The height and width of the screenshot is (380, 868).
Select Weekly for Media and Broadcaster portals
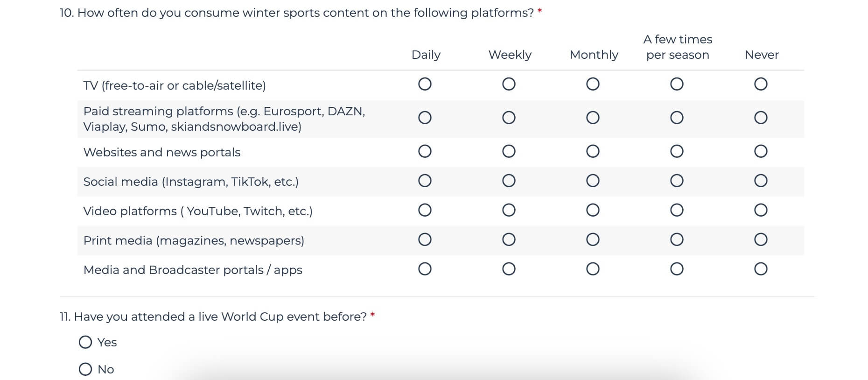pos(509,269)
